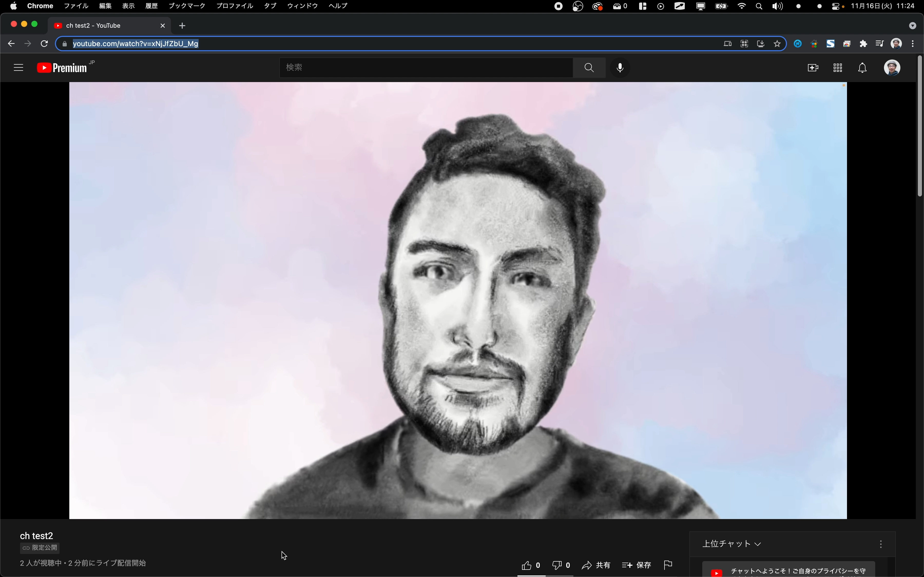Open the notifications bell

[x=862, y=68]
